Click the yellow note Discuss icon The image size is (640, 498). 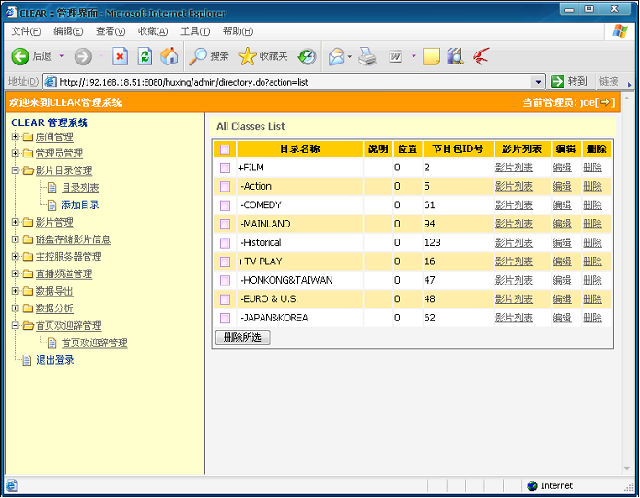point(431,56)
